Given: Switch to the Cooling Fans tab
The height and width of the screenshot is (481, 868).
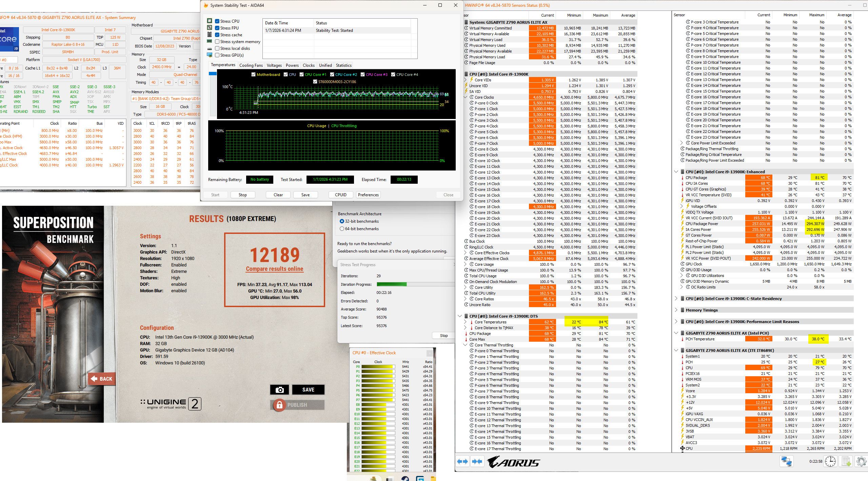Looking at the screenshot, I should tap(251, 65).
